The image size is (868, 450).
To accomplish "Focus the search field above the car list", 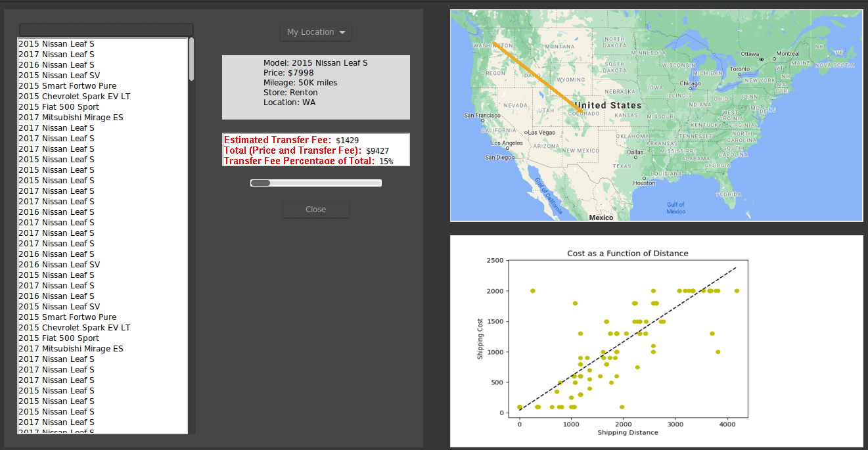I will pyautogui.click(x=106, y=30).
